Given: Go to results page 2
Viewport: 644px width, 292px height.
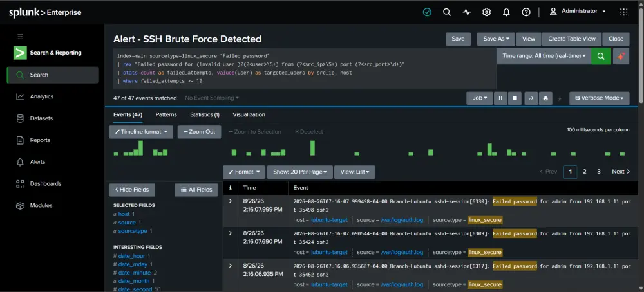Looking at the screenshot, I should click(585, 172).
